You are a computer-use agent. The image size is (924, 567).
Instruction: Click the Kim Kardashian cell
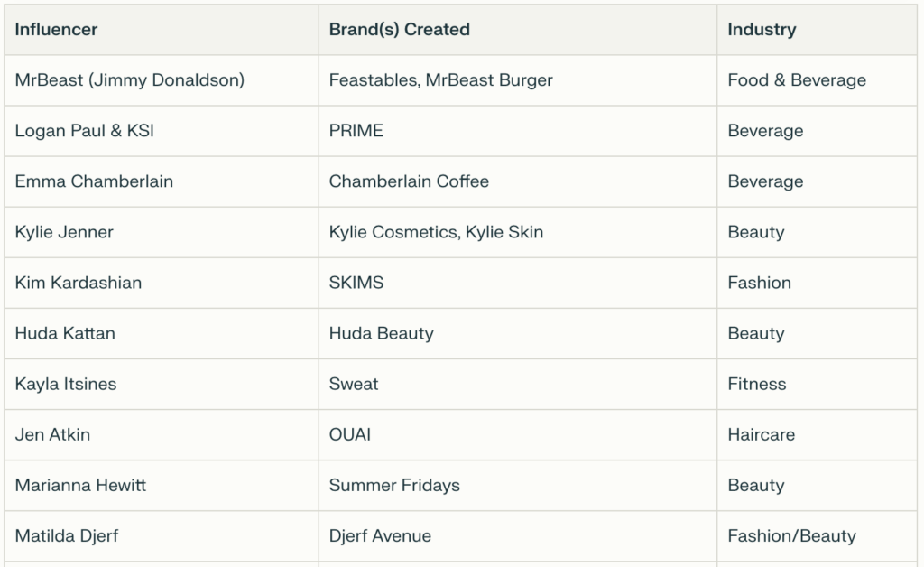click(x=78, y=283)
